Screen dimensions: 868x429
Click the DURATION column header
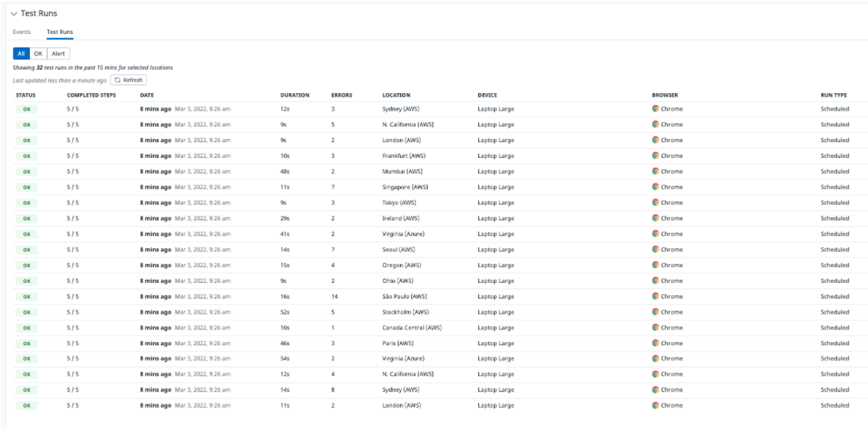click(x=295, y=96)
